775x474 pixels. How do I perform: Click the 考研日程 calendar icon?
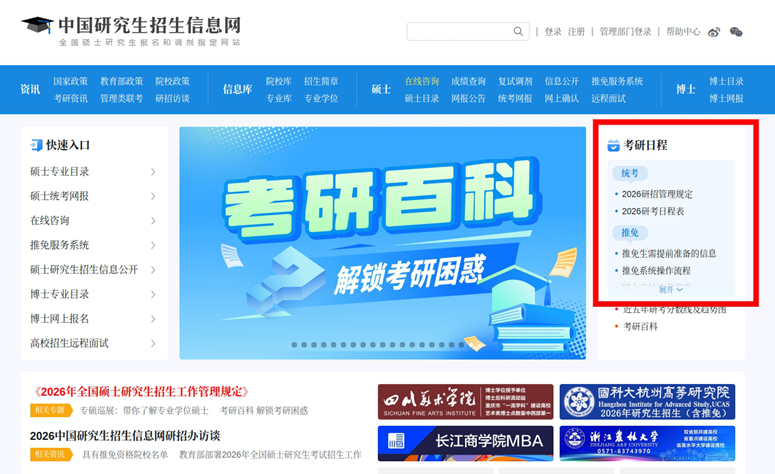coord(613,146)
